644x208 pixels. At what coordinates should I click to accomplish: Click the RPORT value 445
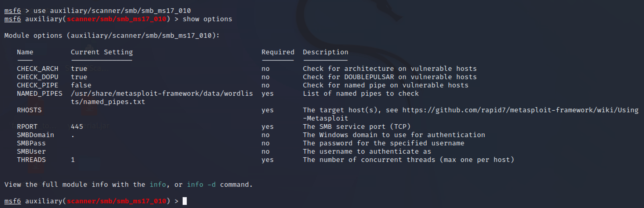[77, 127]
